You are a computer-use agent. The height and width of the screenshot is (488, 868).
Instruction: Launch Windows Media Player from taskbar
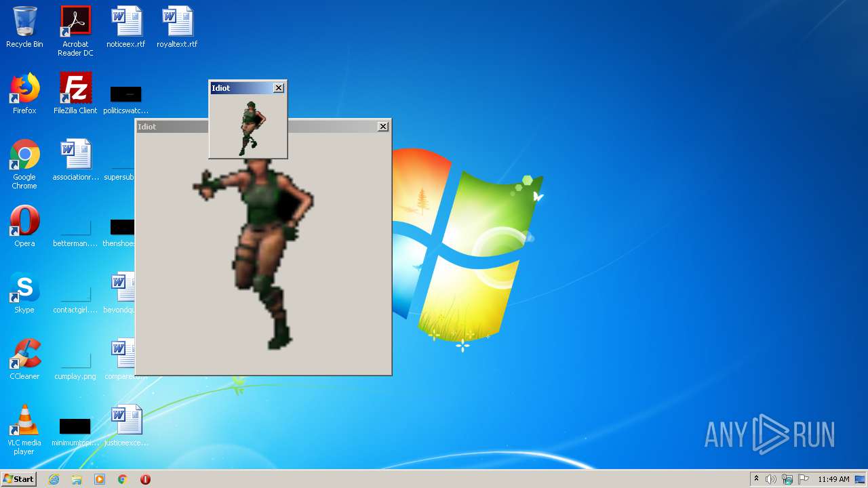pyautogui.click(x=100, y=479)
